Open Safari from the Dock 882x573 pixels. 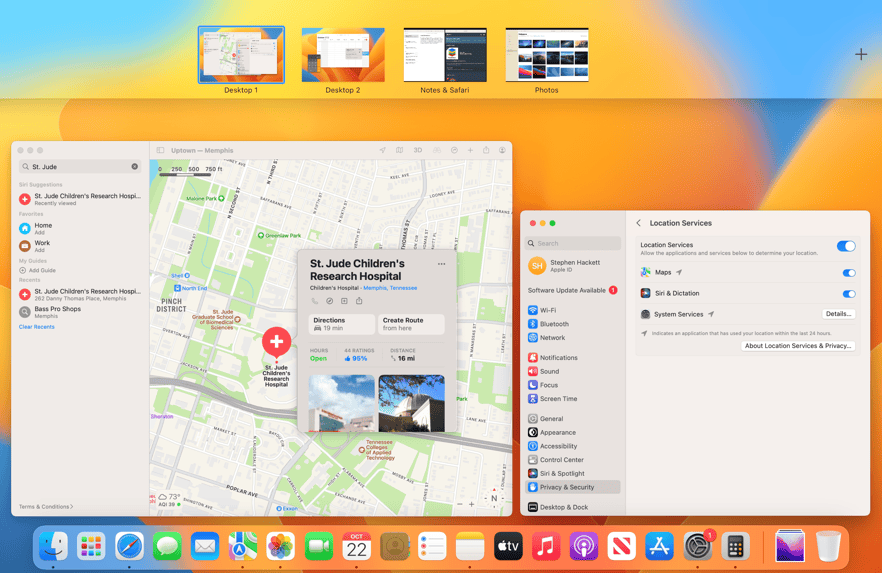(129, 546)
